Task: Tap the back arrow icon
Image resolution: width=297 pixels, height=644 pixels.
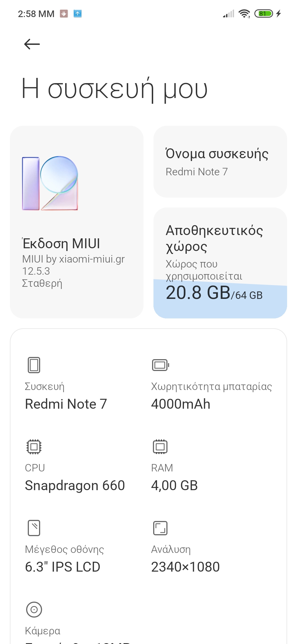Action: pos(32,44)
